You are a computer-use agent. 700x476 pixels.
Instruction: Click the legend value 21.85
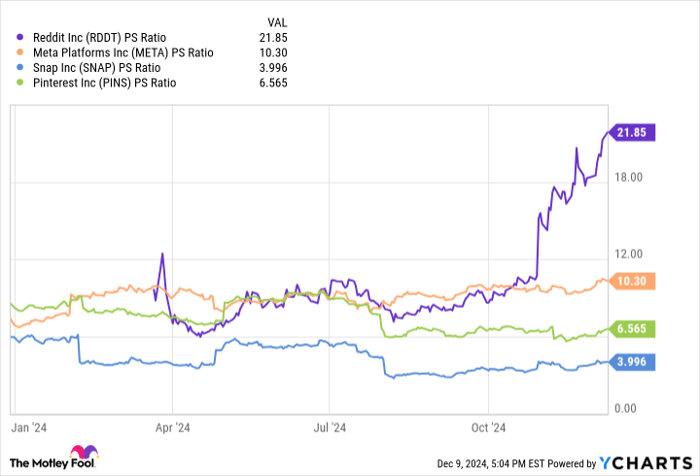(x=273, y=38)
